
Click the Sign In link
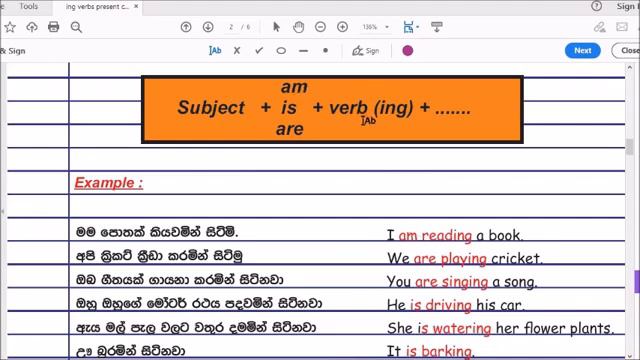[x=627, y=6]
